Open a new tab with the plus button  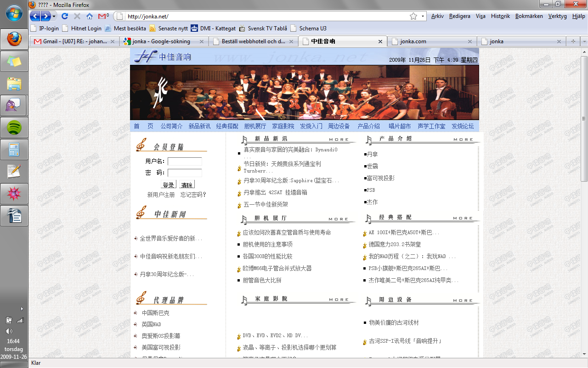point(573,41)
